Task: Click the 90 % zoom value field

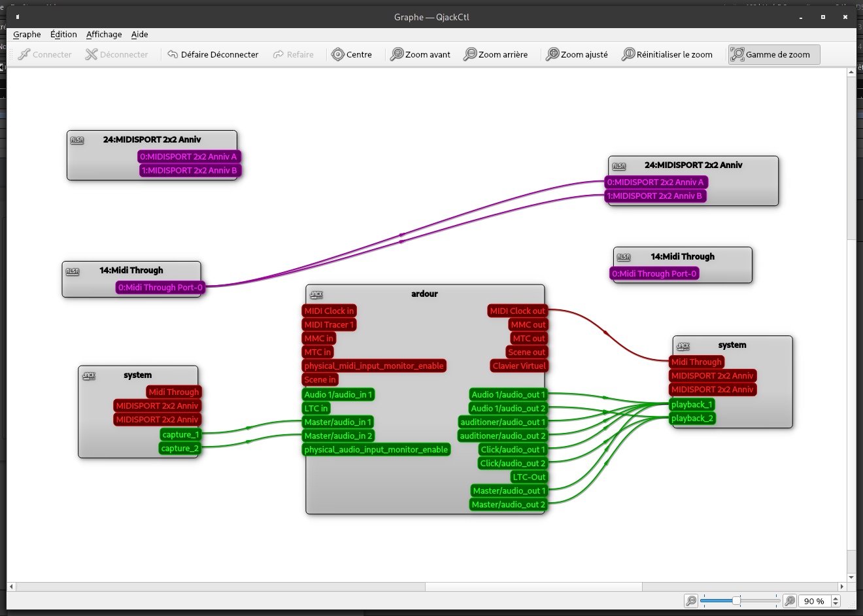Action: click(x=814, y=601)
